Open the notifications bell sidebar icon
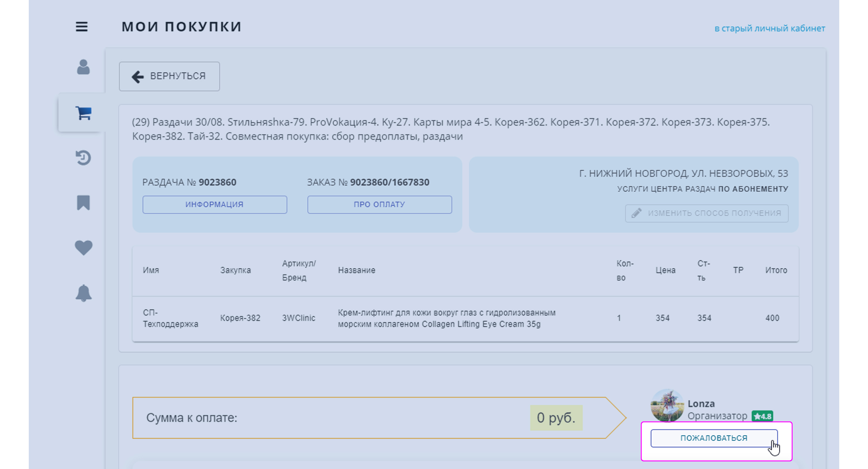868x469 pixels. click(83, 293)
